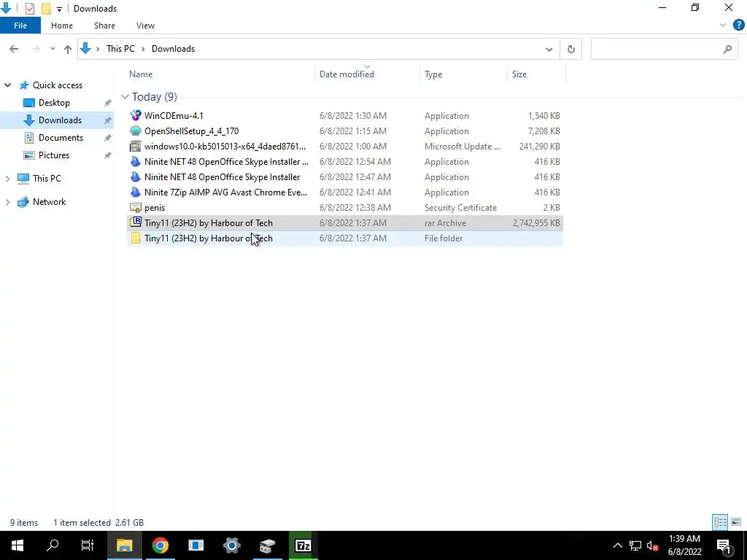Image resolution: width=747 pixels, height=560 pixels.
Task: Click the 'Microsoft Update ...' type cell
Action: tap(462, 146)
